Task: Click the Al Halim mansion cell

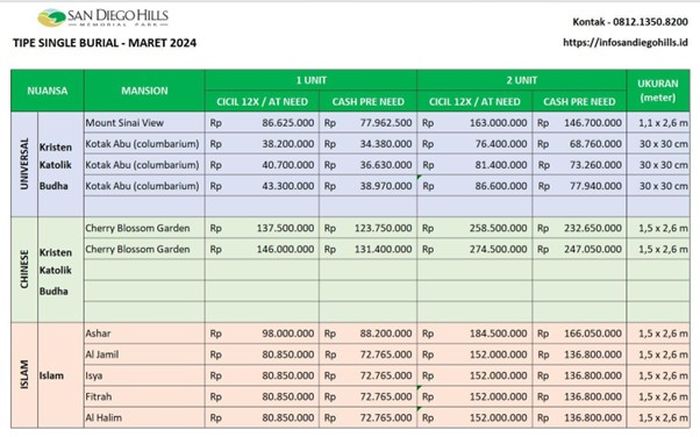Action: point(103,416)
